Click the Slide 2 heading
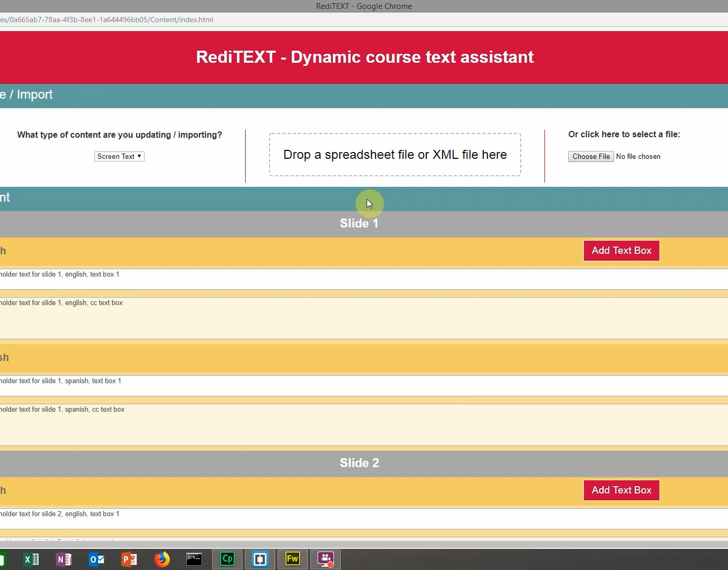Image resolution: width=728 pixels, height=570 pixels. click(359, 463)
